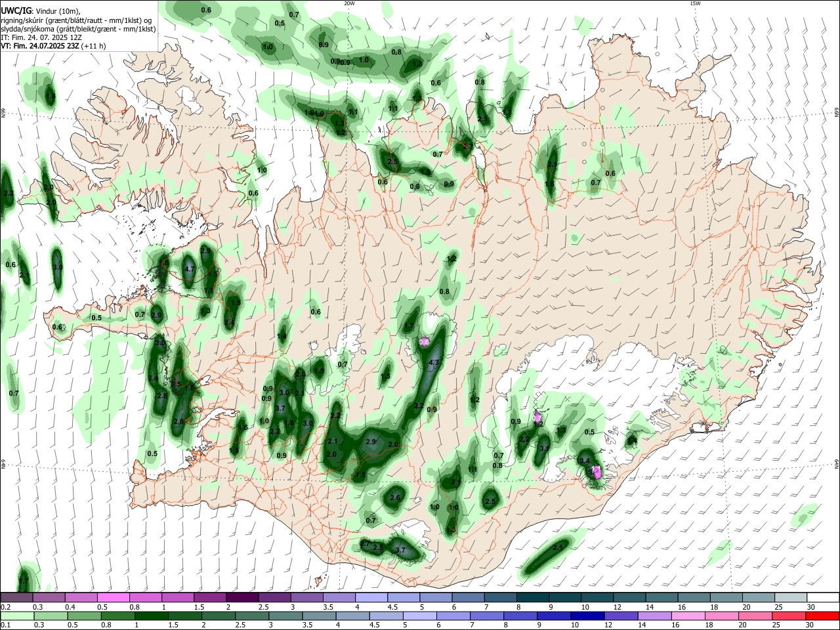Click the lavender 14–16 rain legend swatch
Viewport: 840px width, 630px height.
(654, 616)
